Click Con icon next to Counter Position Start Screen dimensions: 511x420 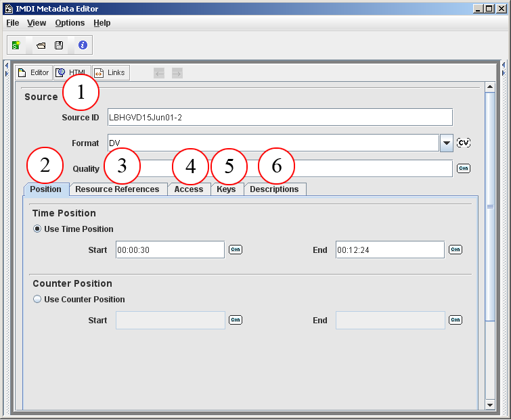[236, 320]
